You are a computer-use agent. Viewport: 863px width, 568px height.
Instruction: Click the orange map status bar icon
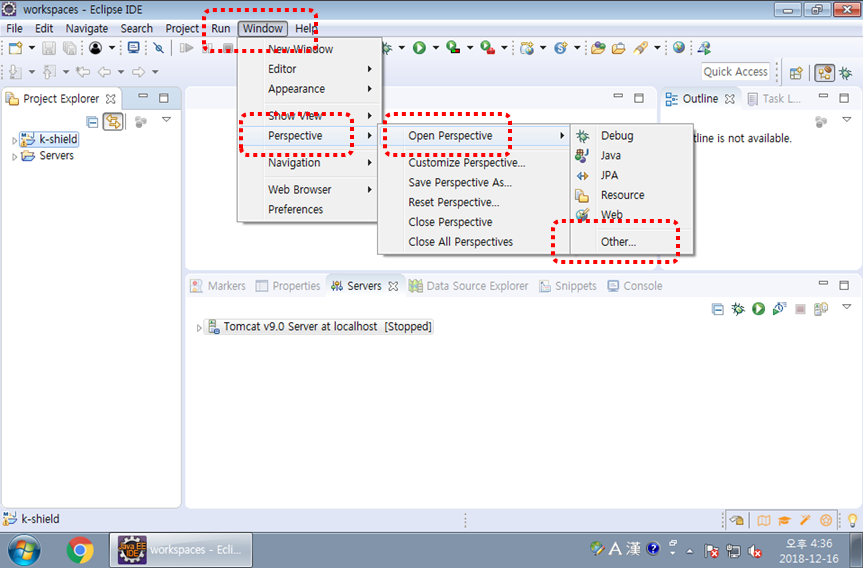click(764, 521)
